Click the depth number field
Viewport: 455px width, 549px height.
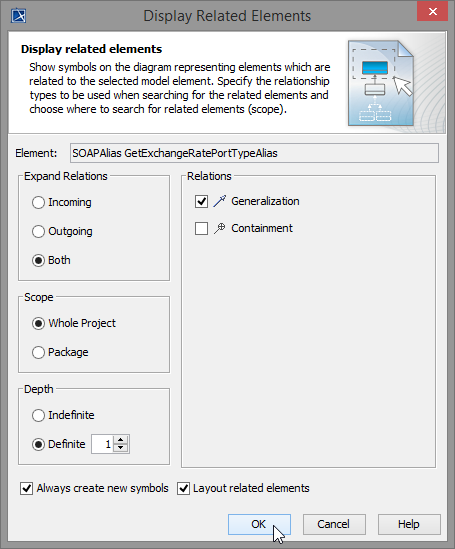[102, 444]
